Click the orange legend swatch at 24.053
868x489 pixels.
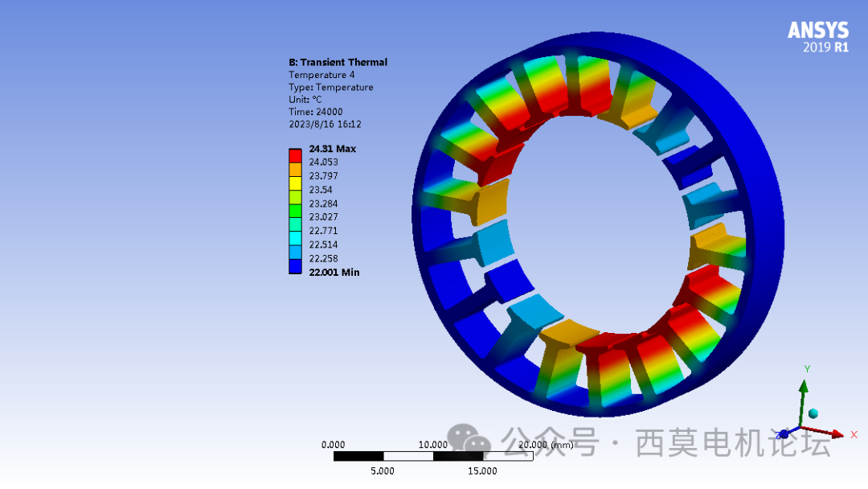coord(295,170)
